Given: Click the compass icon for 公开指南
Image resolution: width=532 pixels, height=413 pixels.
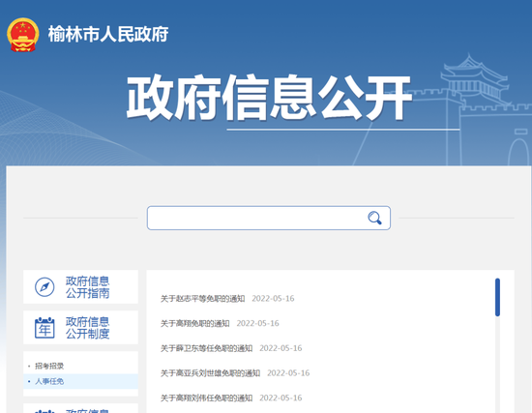Looking at the screenshot, I should 44,286.
